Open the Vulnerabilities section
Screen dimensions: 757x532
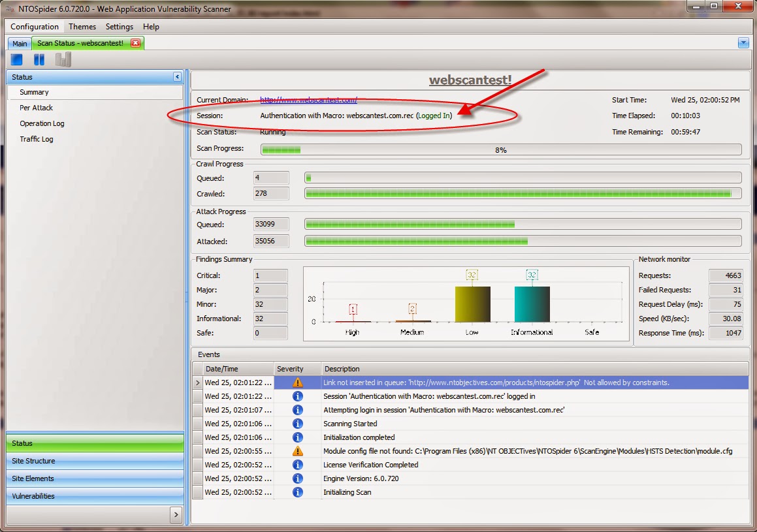(x=95, y=496)
